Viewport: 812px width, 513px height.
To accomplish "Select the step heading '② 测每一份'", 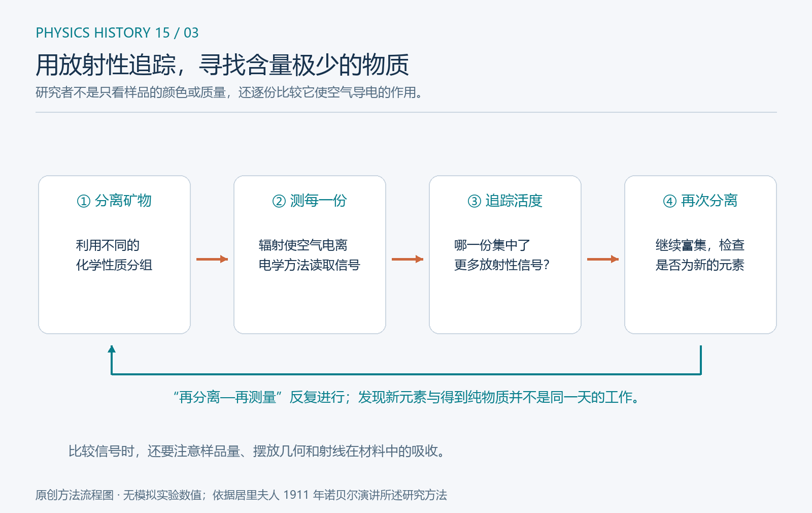I will pos(310,201).
